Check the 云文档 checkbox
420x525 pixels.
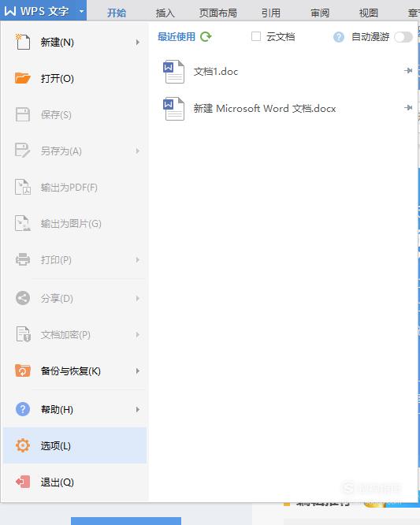click(x=256, y=36)
